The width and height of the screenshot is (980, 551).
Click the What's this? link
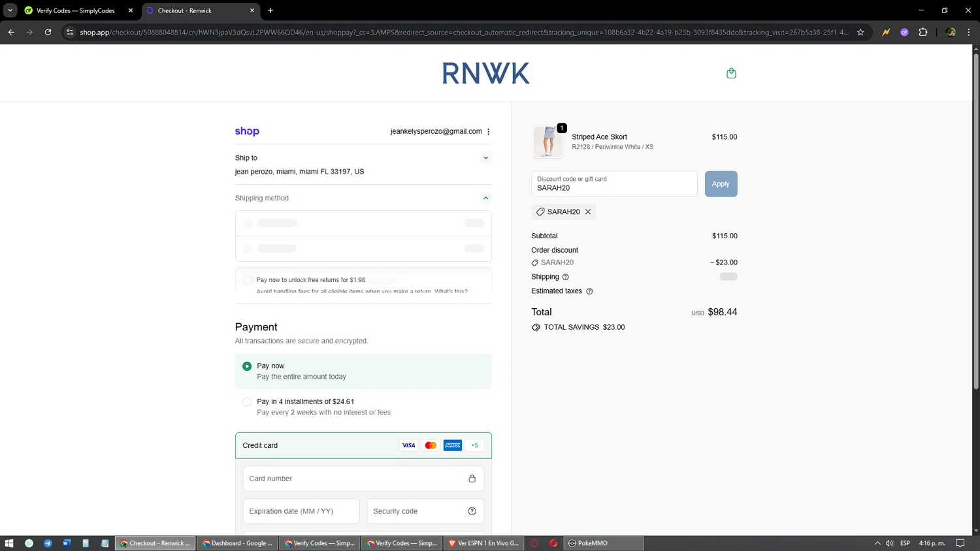click(451, 291)
